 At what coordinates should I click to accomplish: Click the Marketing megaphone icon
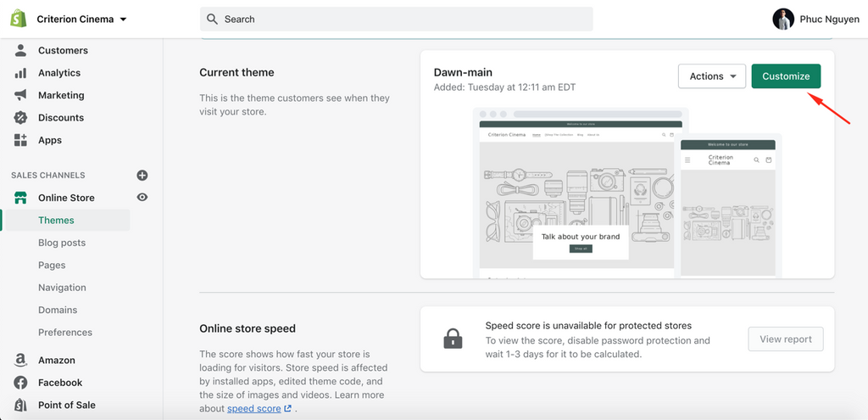coord(20,95)
